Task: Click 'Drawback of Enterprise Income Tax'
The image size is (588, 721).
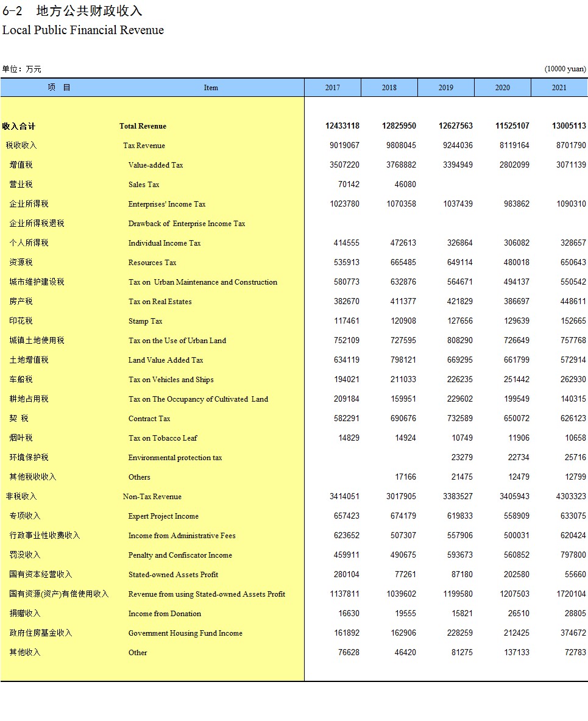Action: click(186, 224)
